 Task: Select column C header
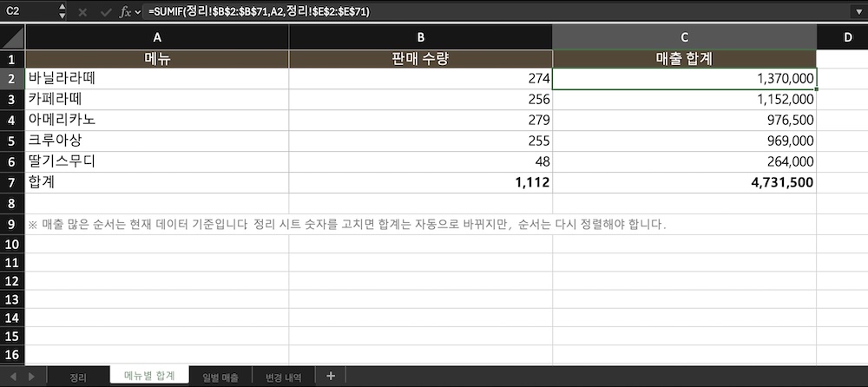point(685,37)
